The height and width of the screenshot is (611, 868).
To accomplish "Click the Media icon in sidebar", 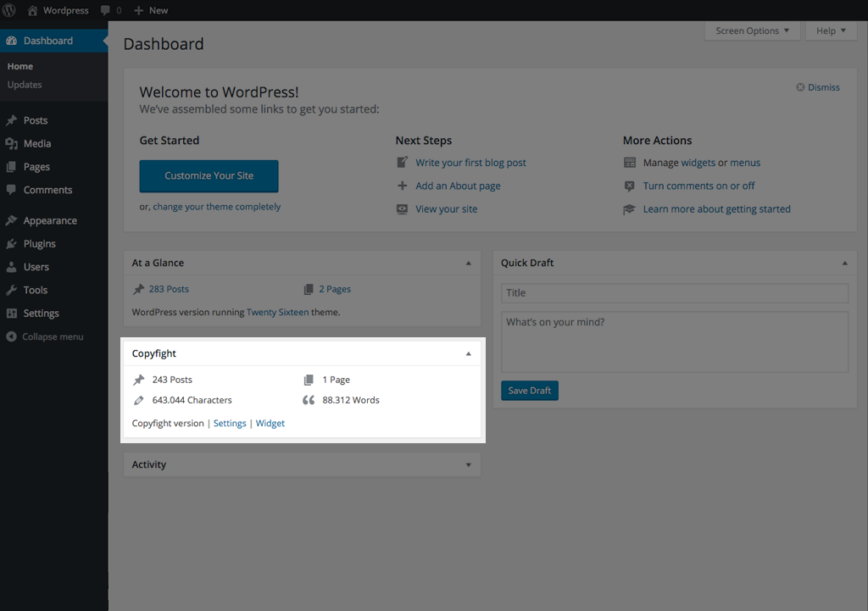I will (11, 143).
